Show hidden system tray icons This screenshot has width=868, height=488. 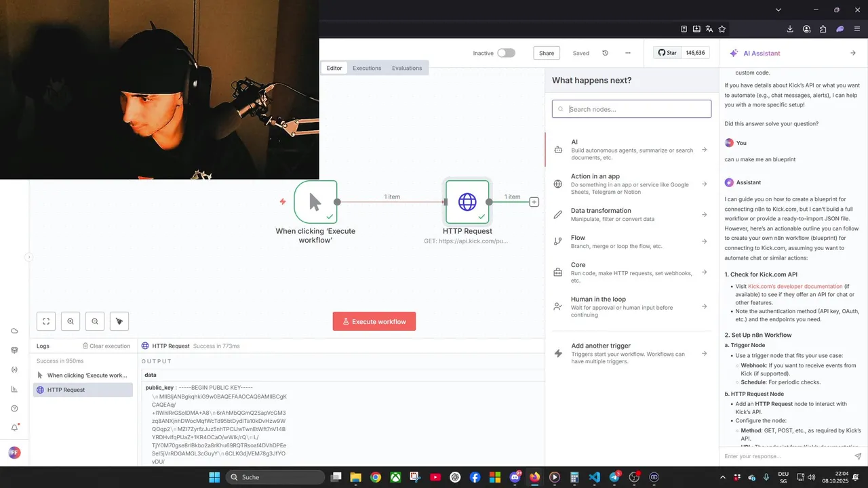coord(722,477)
